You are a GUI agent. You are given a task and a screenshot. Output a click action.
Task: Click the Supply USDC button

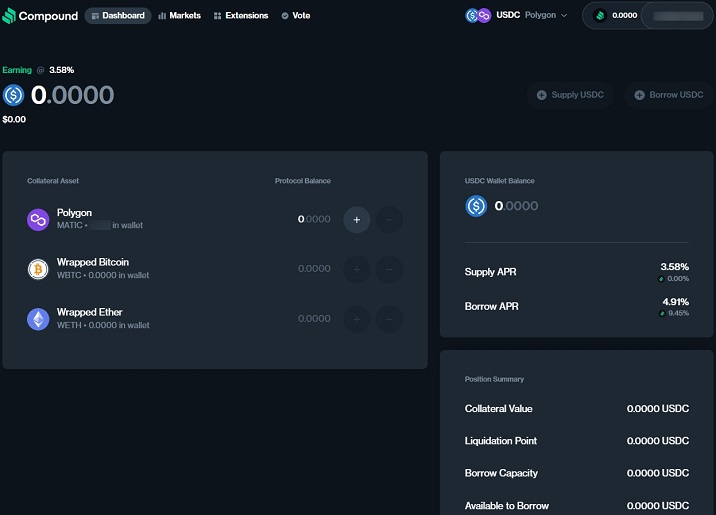(570, 95)
